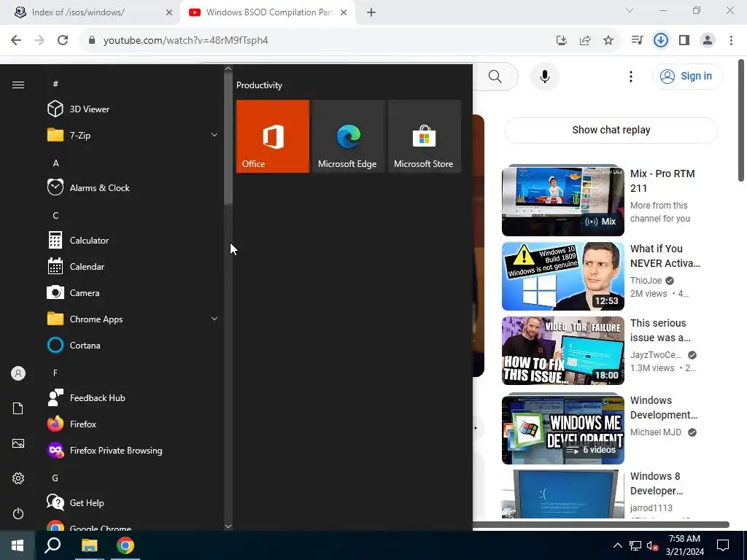Click Chrome icon in the taskbar
The width and height of the screenshot is (747, 560).
pos(125,545)
